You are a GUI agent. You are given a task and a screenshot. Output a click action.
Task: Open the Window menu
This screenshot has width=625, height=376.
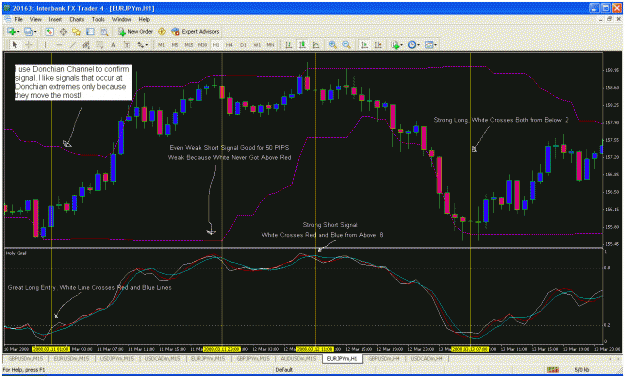(x=121, y=19)
